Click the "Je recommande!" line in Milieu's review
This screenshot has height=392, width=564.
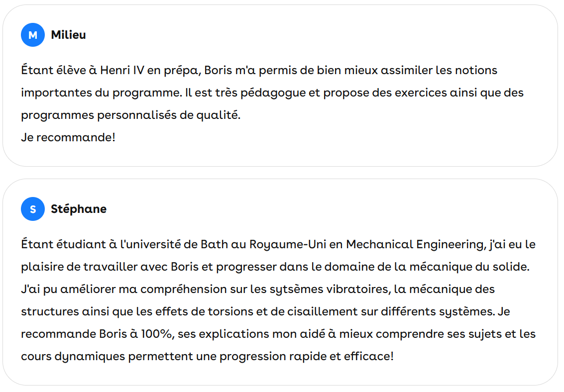pyautogui.click(x=68, y=137)
